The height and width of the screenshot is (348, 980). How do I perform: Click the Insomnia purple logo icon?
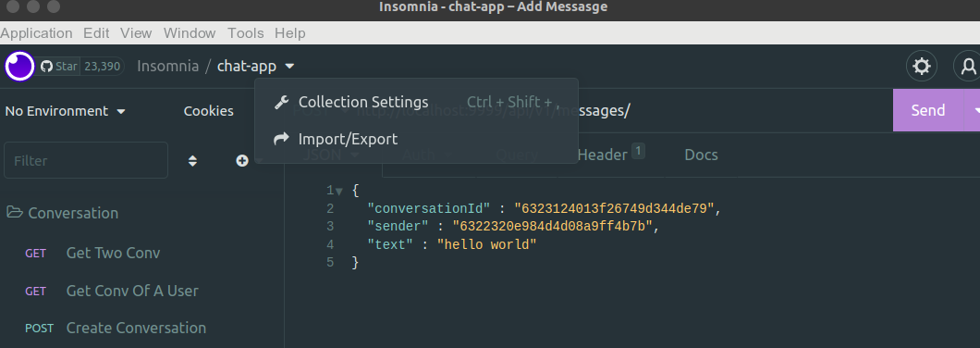tap(20, 66)
